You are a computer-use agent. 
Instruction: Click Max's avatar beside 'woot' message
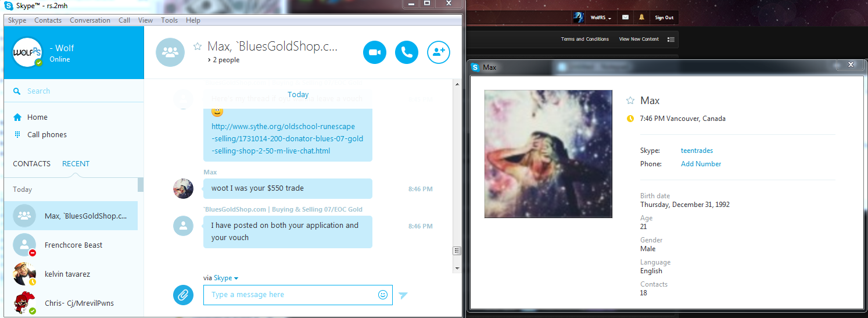pos(183,188)
